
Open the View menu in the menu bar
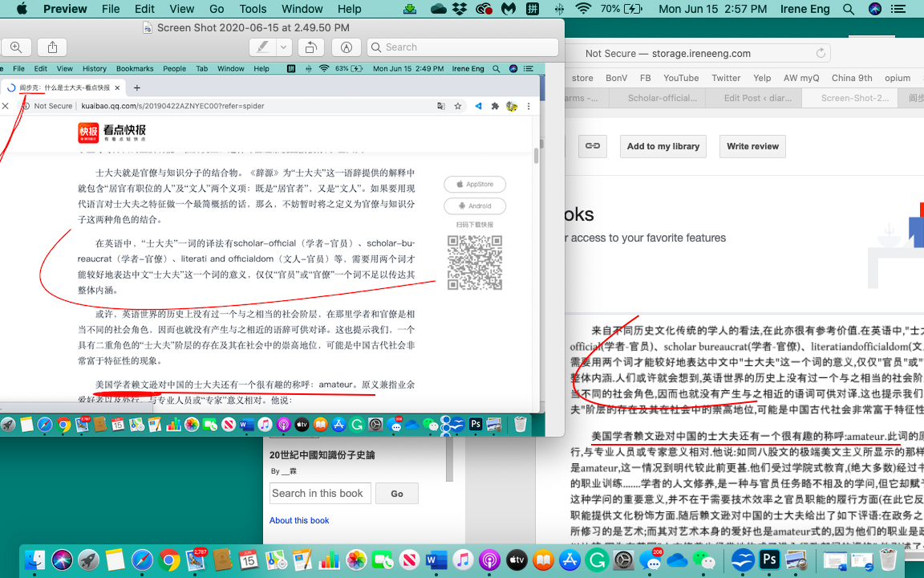pos(181,9)
